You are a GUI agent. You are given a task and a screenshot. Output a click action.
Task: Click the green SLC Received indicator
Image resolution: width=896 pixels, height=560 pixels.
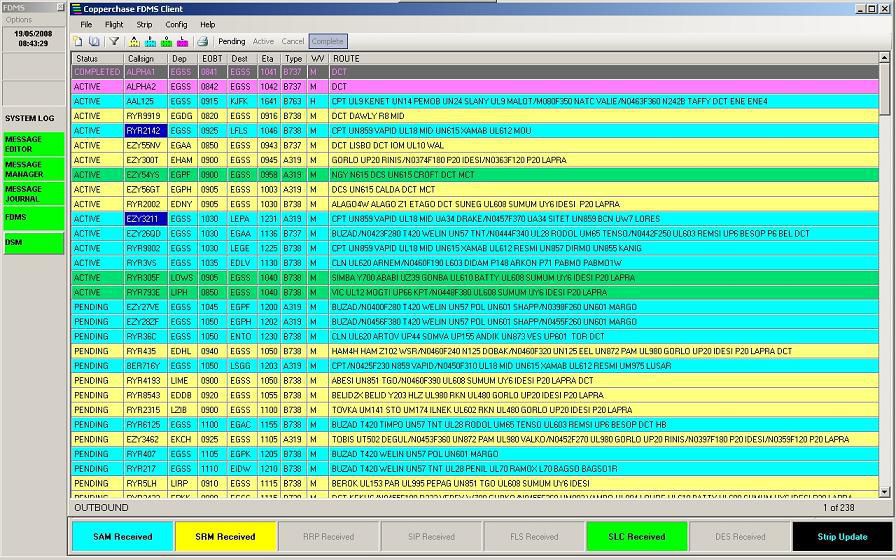pos(636,537)
